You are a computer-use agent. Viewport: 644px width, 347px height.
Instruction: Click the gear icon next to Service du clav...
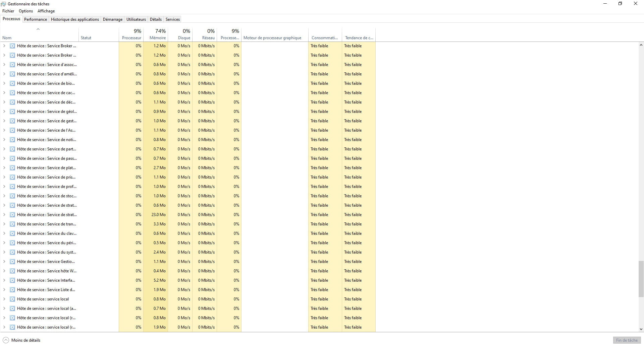(12, 233)
